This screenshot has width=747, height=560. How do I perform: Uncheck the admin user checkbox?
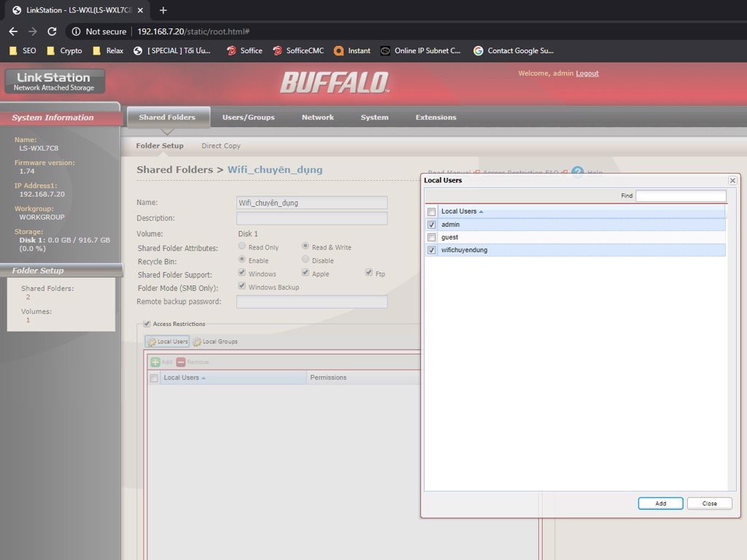tap(432, 225)
